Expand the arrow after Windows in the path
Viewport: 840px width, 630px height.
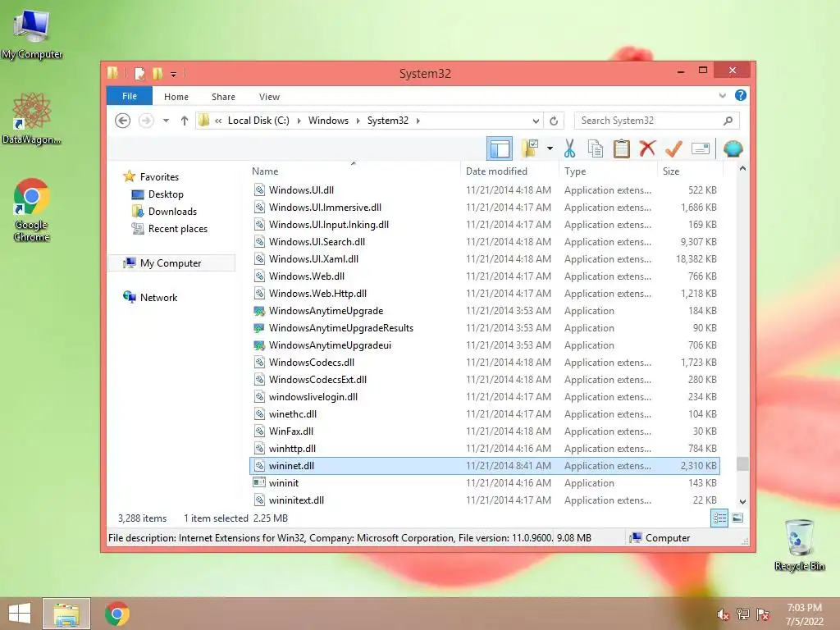pos(358,121)
